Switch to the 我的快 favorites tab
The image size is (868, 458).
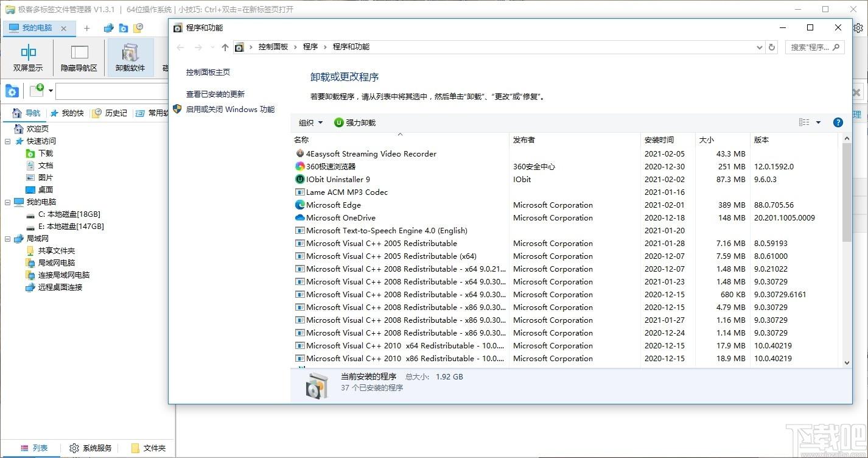[x=67, y=113]
